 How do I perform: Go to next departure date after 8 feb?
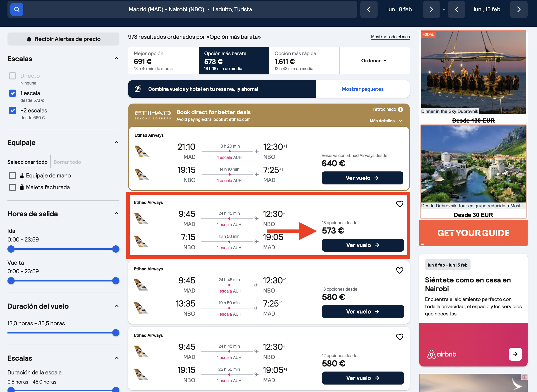(431, 9)
